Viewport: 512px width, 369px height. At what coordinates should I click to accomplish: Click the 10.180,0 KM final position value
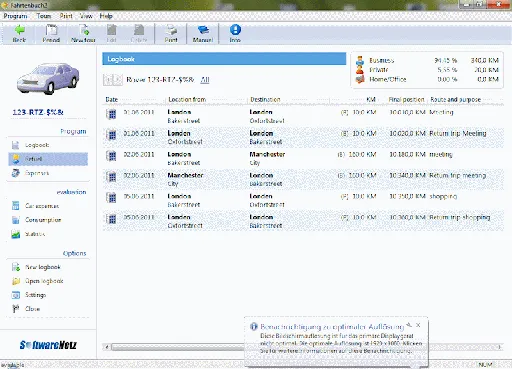pos(407,154)
